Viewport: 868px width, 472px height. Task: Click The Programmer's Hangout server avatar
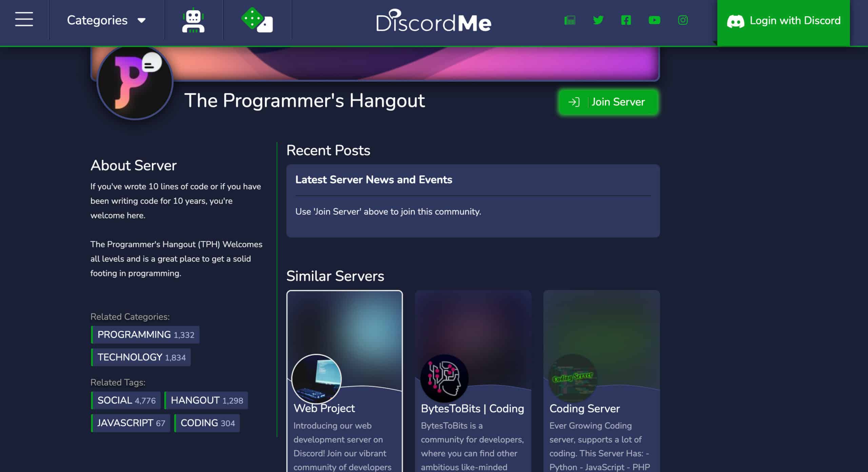pyautogui.click(x=135, y=82)
